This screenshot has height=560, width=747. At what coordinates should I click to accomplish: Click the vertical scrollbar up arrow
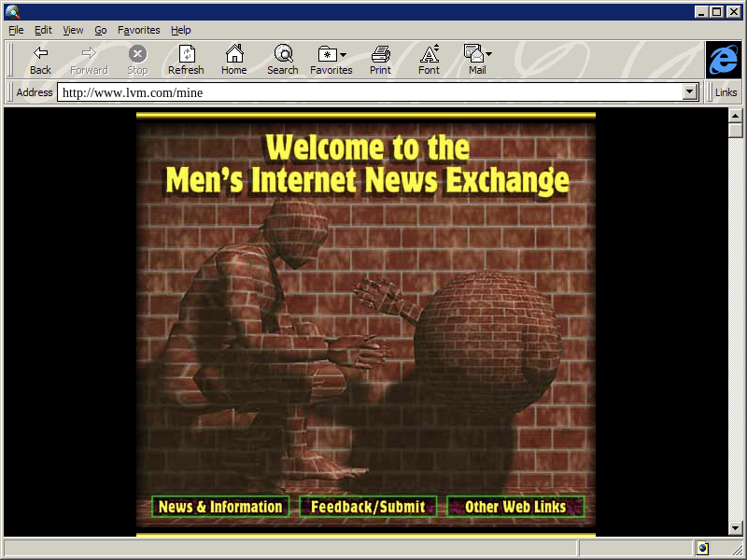(735, 115)
